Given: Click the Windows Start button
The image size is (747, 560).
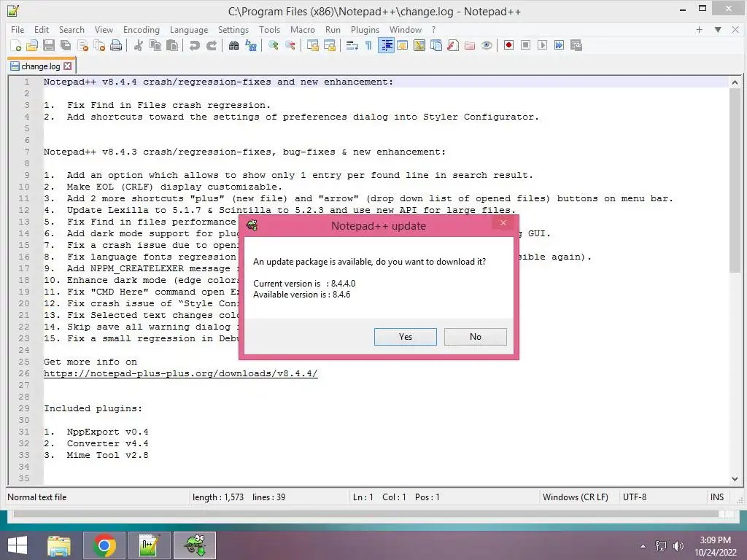Looking at the screenshot, I should click(18, 545).
